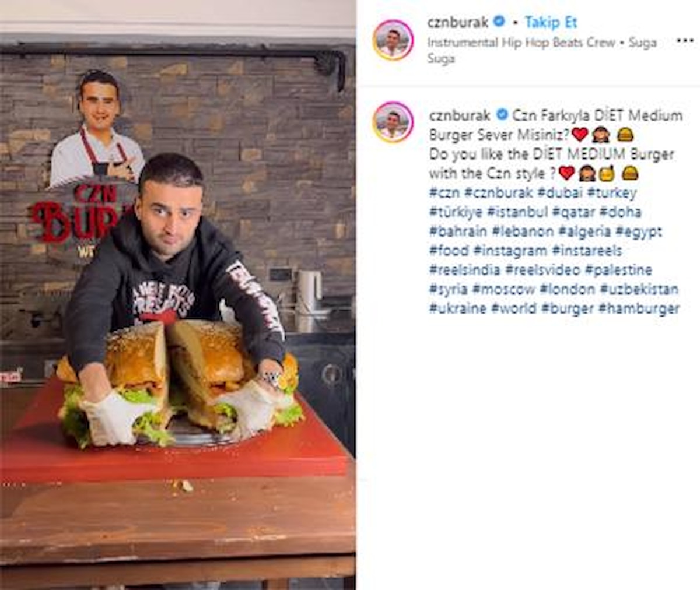Open the #palestine hashtag
700x590 pixels.
click(619, 270)
